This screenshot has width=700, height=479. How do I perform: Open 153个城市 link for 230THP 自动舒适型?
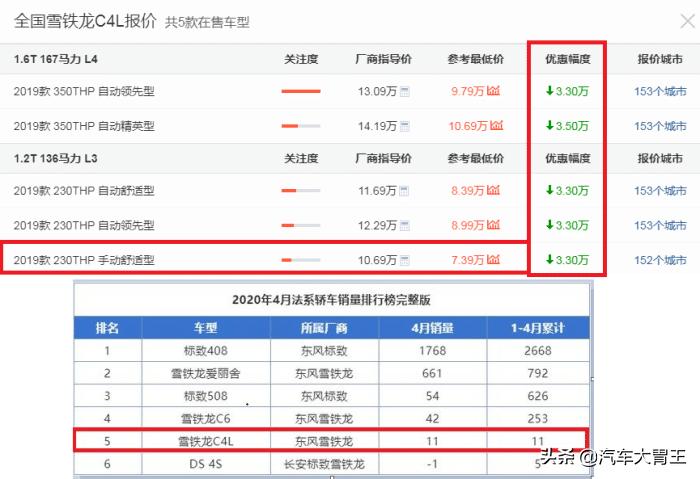[x=660, y=191]
